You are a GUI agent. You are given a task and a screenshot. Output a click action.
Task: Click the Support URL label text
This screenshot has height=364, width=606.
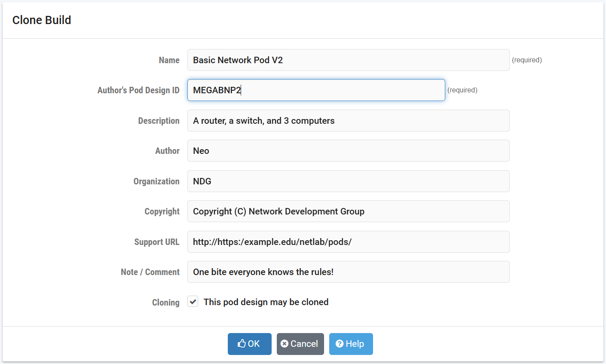click(x=156, y=242)
